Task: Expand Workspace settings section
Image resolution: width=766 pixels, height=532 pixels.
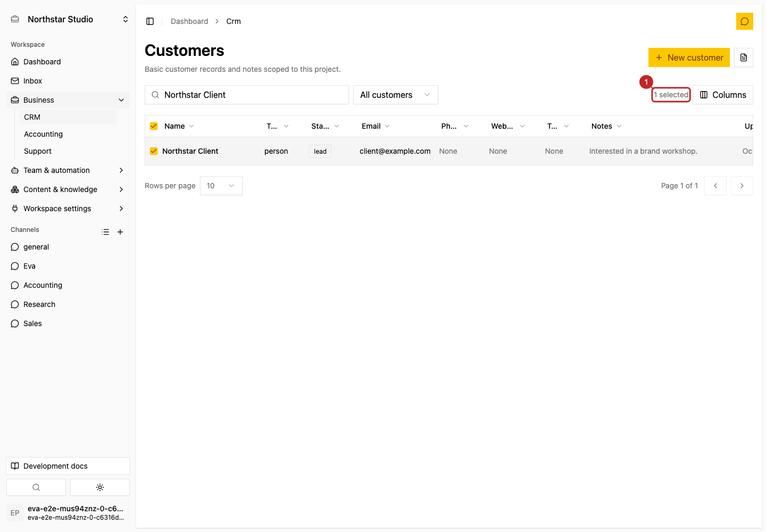Action: point(68,209)
